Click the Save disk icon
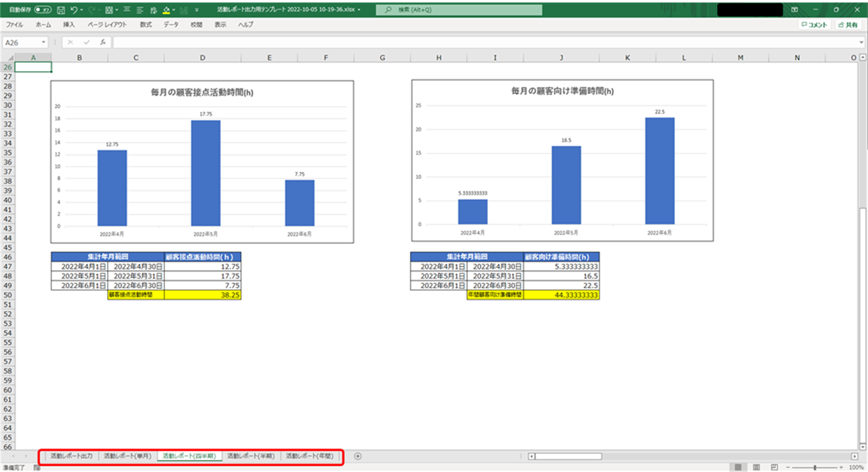This screenshot has width=868, height=472. click(x=61, y=10)
